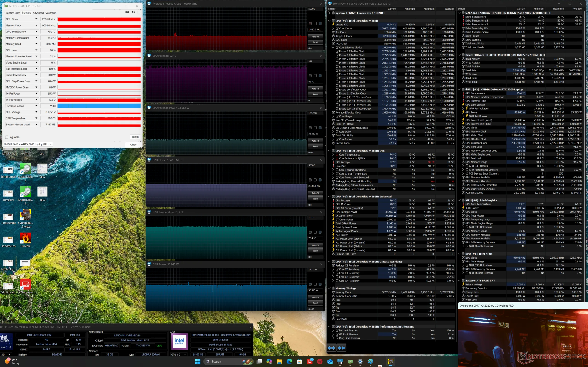Collapse the dGPU NVIDIA GeForce RTX 5060 section
Screen dimensions: 588x367
click(x=459, y=89)
